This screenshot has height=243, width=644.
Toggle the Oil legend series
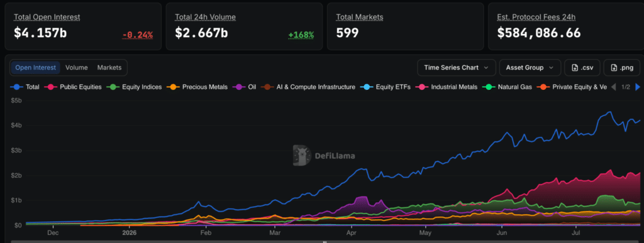244,87
